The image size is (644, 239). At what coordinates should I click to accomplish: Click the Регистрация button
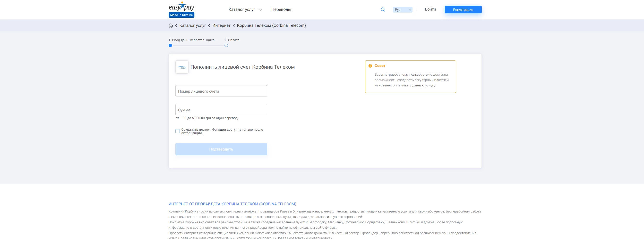(x=463, y=10)
